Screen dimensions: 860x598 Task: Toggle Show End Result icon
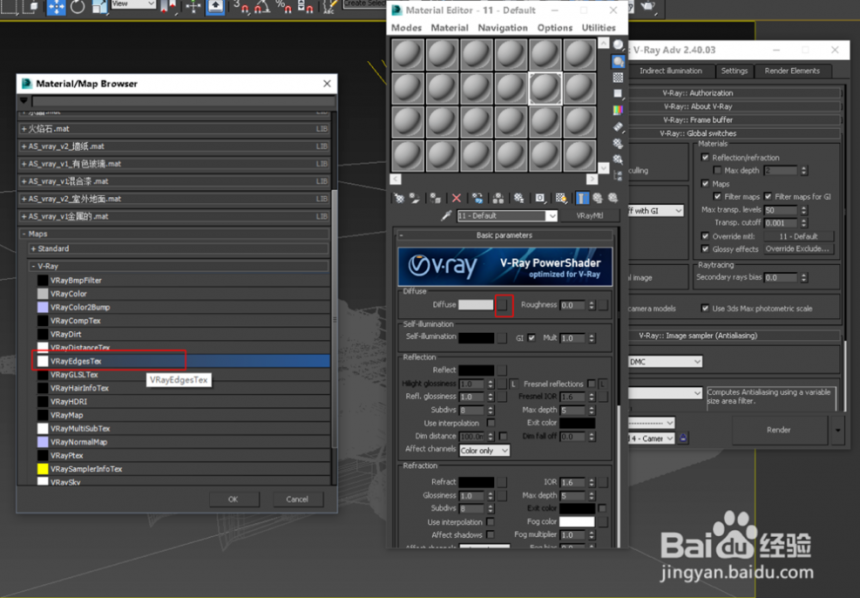(582, 198)
